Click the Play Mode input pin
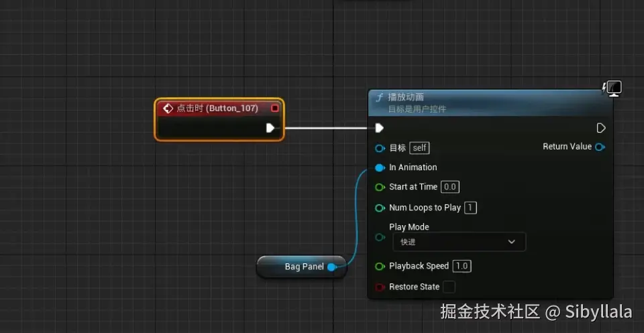Image resolution: width=644 pixels, height=333 pixels. (380, 237)
